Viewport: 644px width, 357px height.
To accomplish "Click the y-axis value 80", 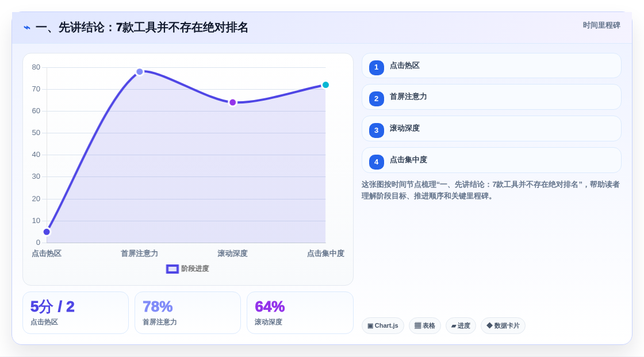I will 36,67.
